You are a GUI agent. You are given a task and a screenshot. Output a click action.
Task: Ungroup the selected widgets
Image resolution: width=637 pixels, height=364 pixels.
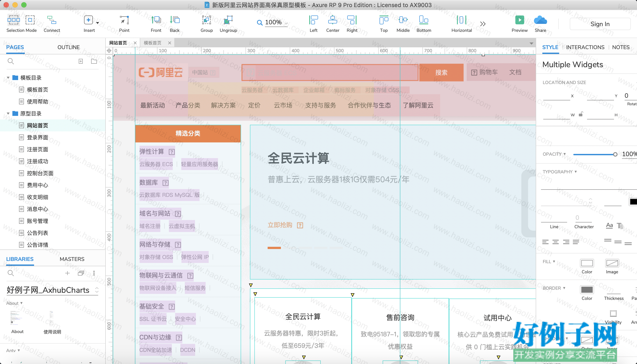pos(228,20)
